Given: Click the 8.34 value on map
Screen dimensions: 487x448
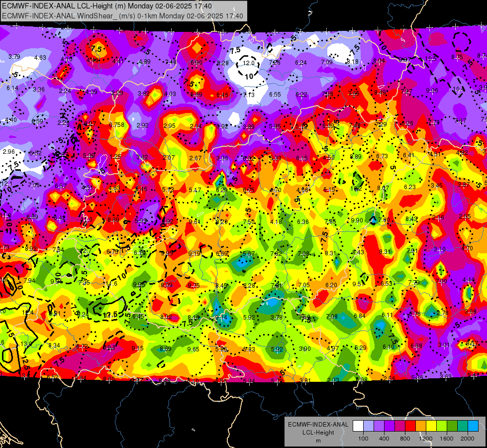Looking at the screenshot, I should [x=54, y=345].
